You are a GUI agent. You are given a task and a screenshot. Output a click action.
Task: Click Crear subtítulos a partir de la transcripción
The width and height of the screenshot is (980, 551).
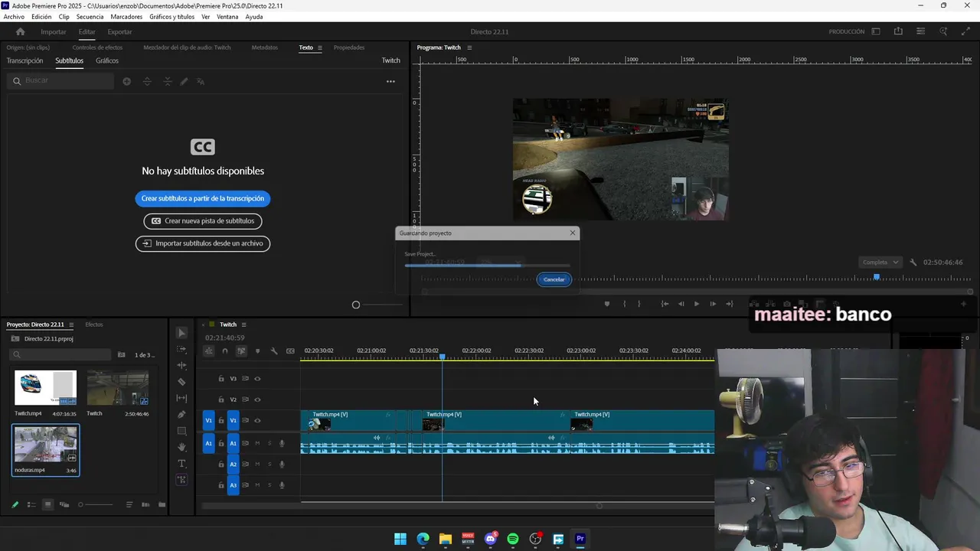tap(202, 198)
